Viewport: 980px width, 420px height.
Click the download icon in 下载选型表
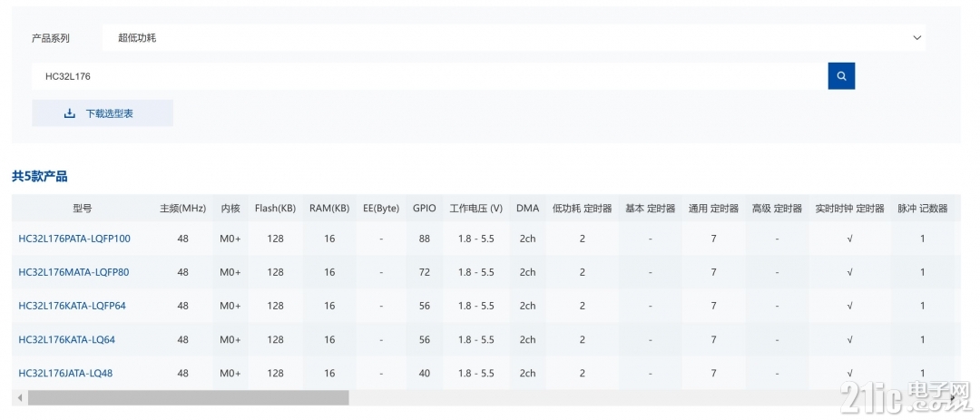69,113
